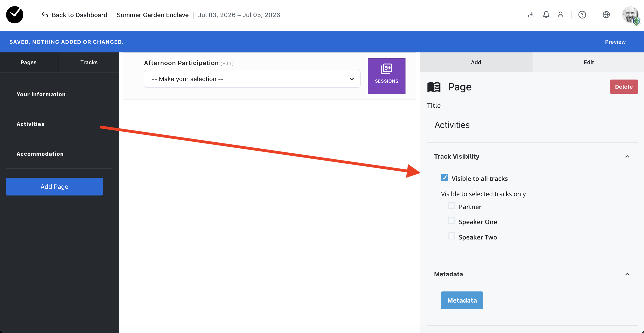Screen dimensions: 644x333
Task: Click the Add Page button
Action: pyautogui.click(x=54, y=187)
